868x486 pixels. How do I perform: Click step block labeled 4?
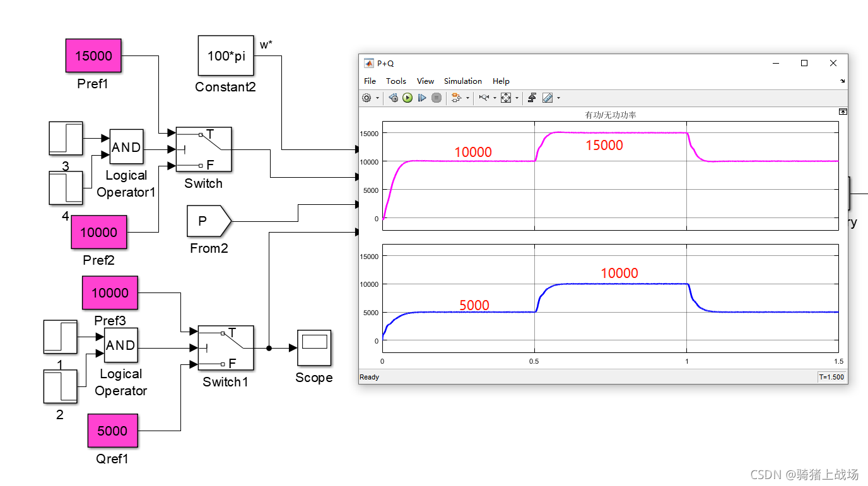point(66,188)
